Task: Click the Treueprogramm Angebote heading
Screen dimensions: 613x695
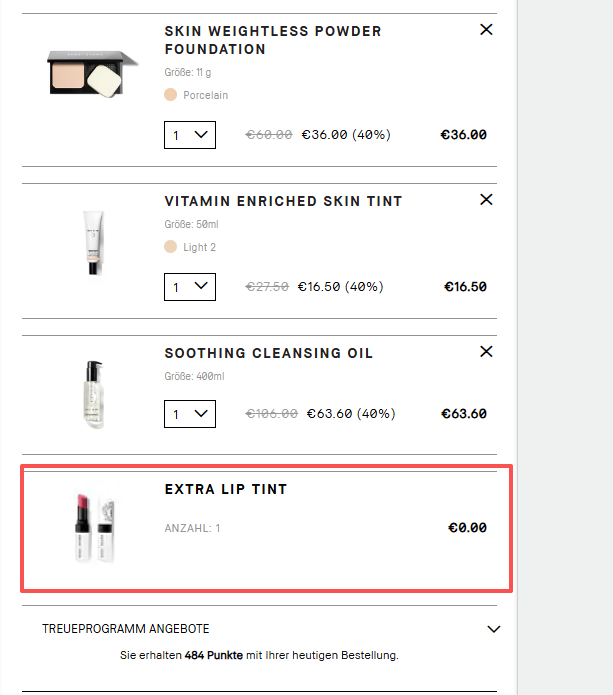Action: [x=126, y=629]
